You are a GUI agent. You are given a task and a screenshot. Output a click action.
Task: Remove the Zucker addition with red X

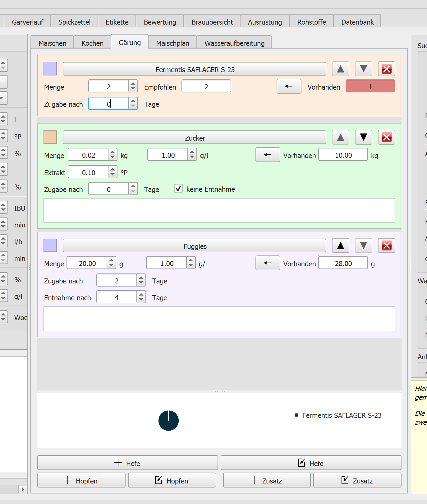[x=386, y=137]
